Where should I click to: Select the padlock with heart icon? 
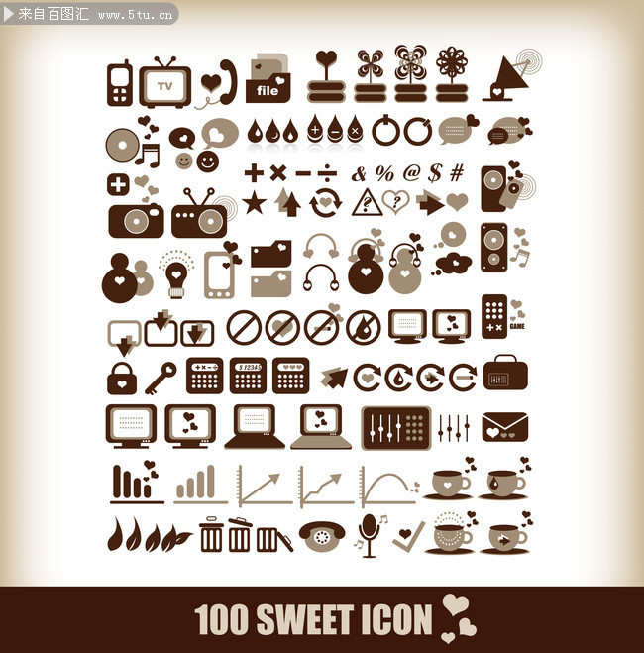coord(122,379)
